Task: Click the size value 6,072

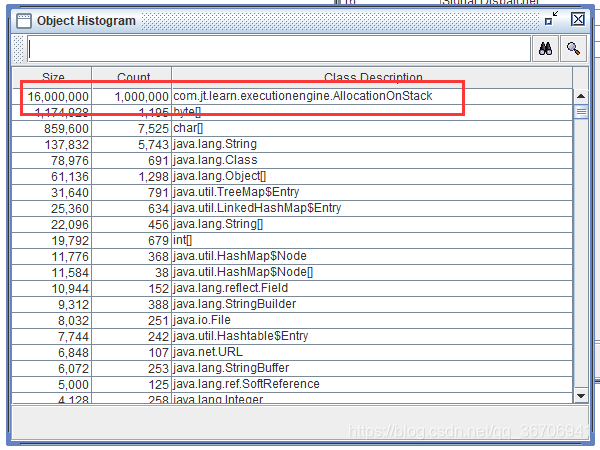Action: (73, 369)
